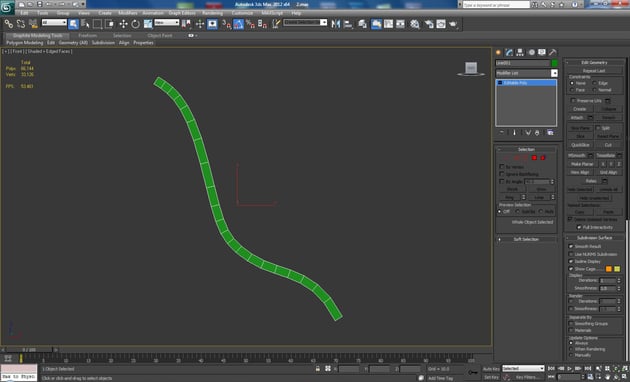Click the Configure Modifier Sets icon
The width and height of the screenshot is (630, 382).
pos(550,133)
